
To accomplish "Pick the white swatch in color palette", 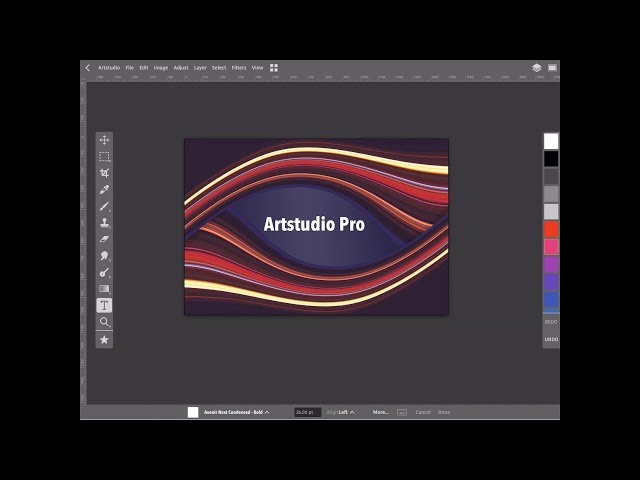I will [551, 141].
